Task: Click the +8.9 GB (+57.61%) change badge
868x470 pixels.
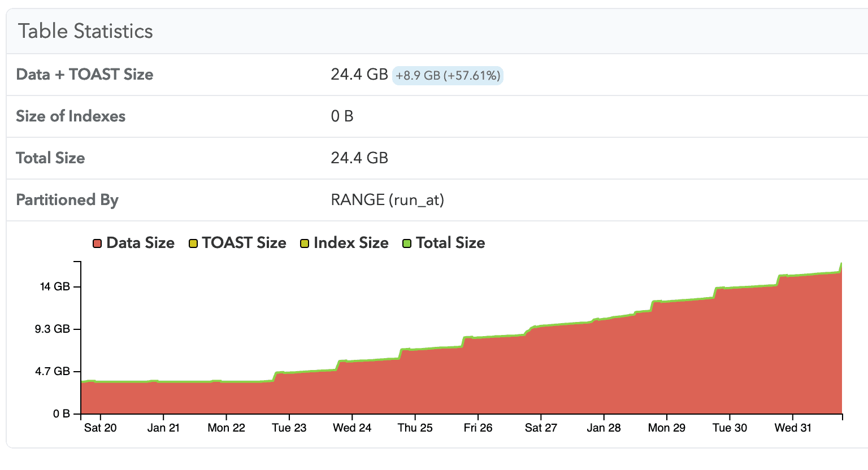Action: coord(448,76)
